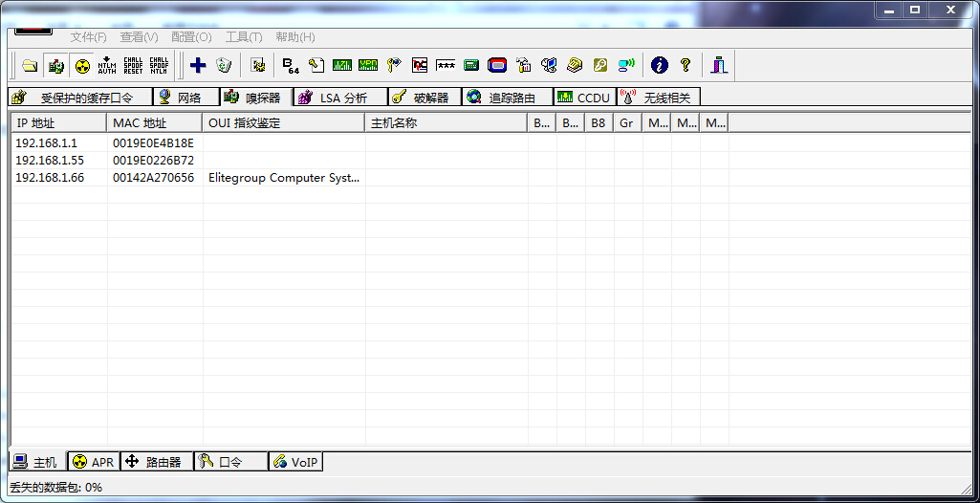This screenshot has height=503, width=980.
Task: Toggle the Start/Stop Sniffer toolbar button
Action: click(55, 65)
